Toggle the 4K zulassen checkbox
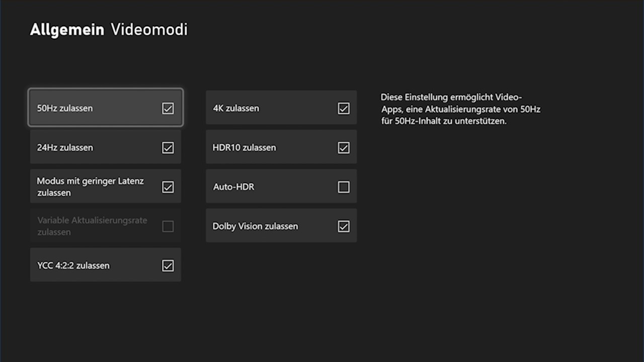Screen dimensions: 644x362 pos(344,108)
